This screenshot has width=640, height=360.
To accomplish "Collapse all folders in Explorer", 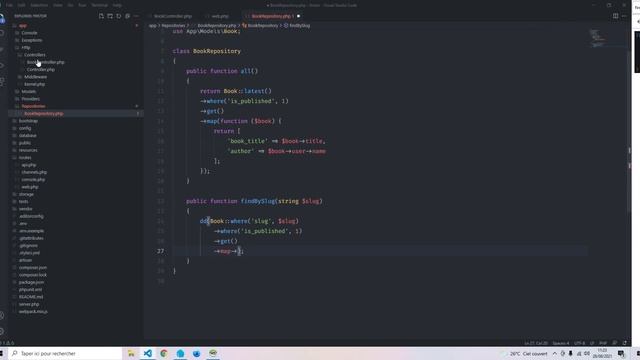I will (127, 16).
